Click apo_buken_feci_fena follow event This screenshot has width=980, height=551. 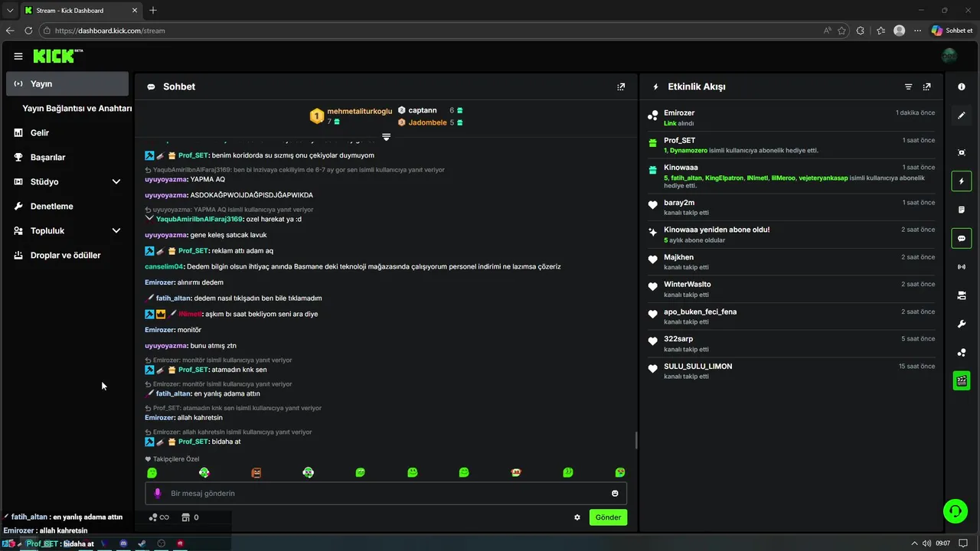pyautogui.click(x=792, y=317)
